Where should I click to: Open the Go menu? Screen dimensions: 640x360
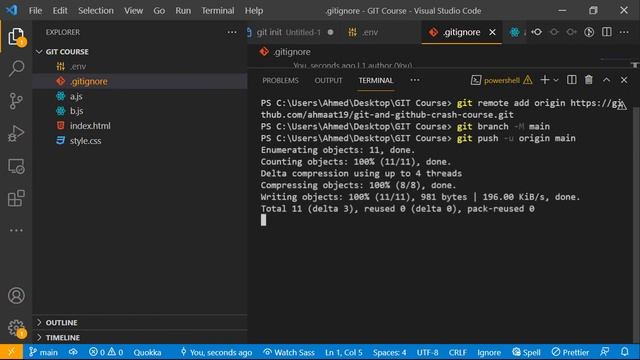click(x=159, y=11)
